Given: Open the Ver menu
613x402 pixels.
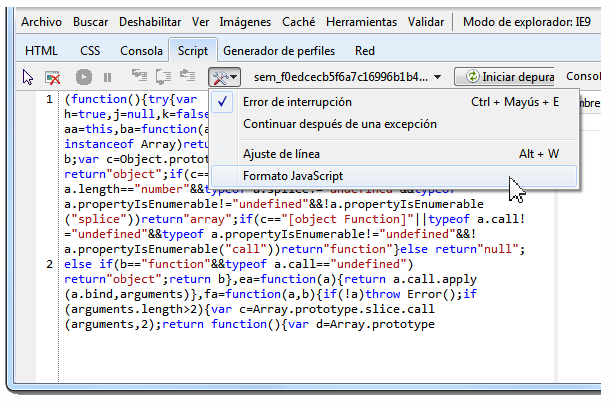Looking at the screenshot, I should click(x=200, y=22).
